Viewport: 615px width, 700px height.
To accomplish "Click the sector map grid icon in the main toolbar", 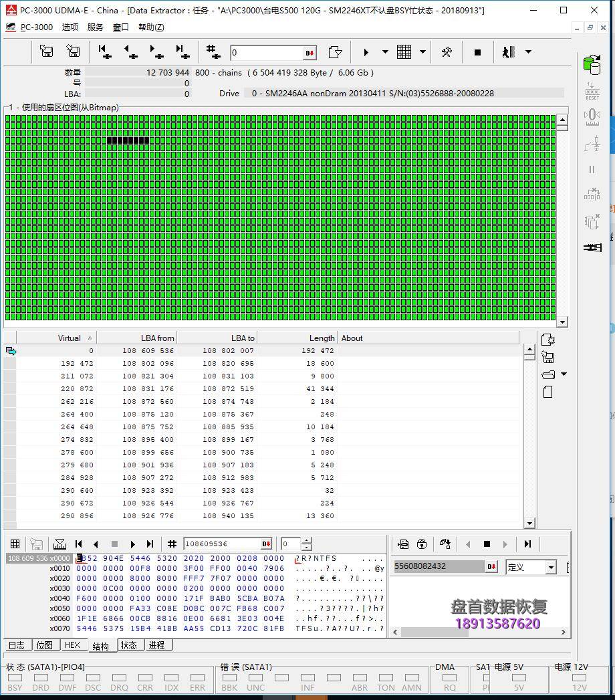I will (404, 52).
